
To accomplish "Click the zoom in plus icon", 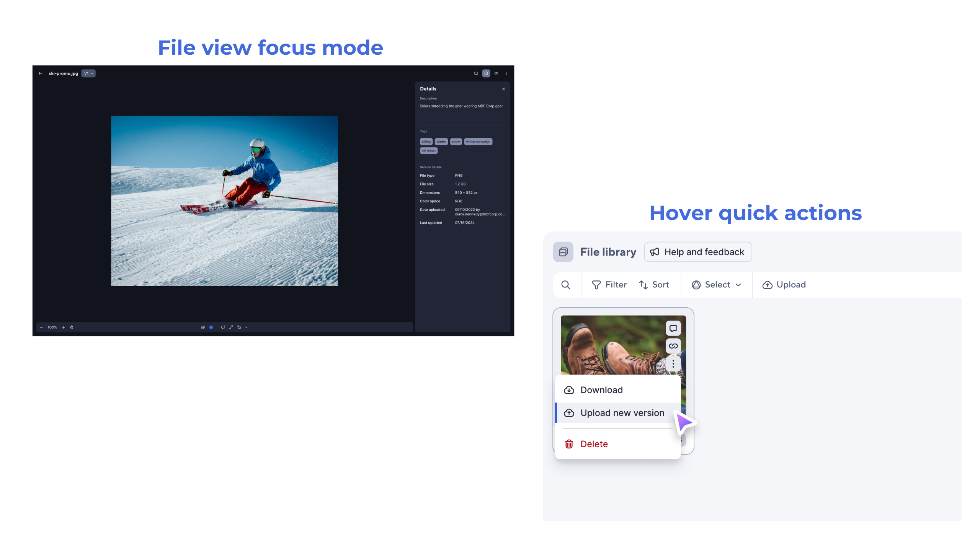I will pos(64,327).
